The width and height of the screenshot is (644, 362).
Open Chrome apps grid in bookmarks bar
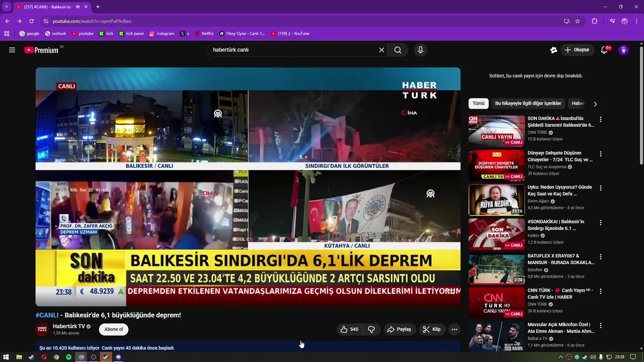tap(7, 34)
